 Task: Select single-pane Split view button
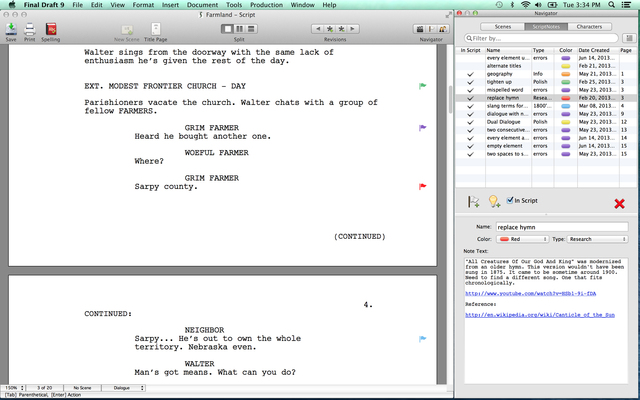pyautogui.click(x=227, y=29)
